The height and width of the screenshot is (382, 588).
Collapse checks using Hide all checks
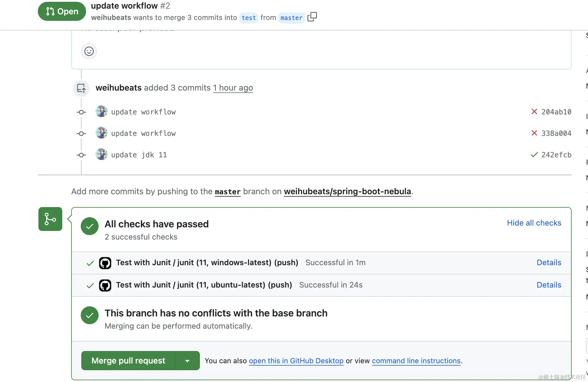[x=534, y=223]
